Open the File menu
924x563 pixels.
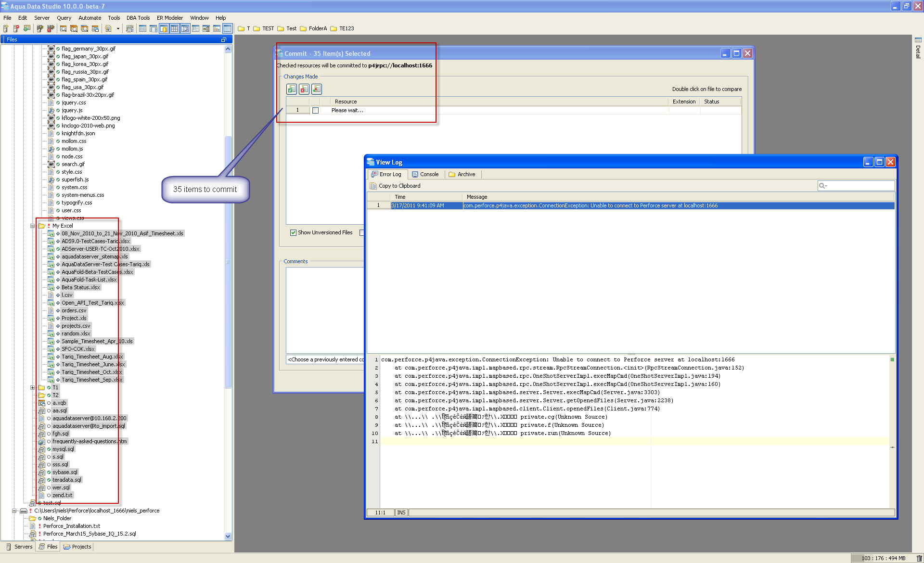(7, 18)
